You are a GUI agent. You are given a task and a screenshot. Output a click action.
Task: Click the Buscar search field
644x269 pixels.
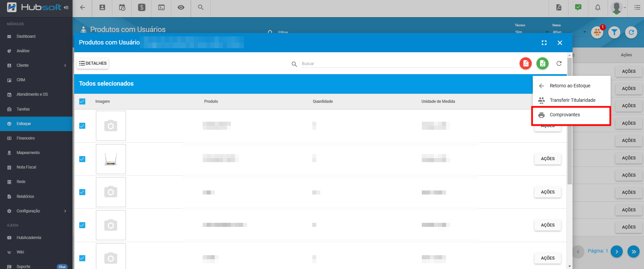408,64
